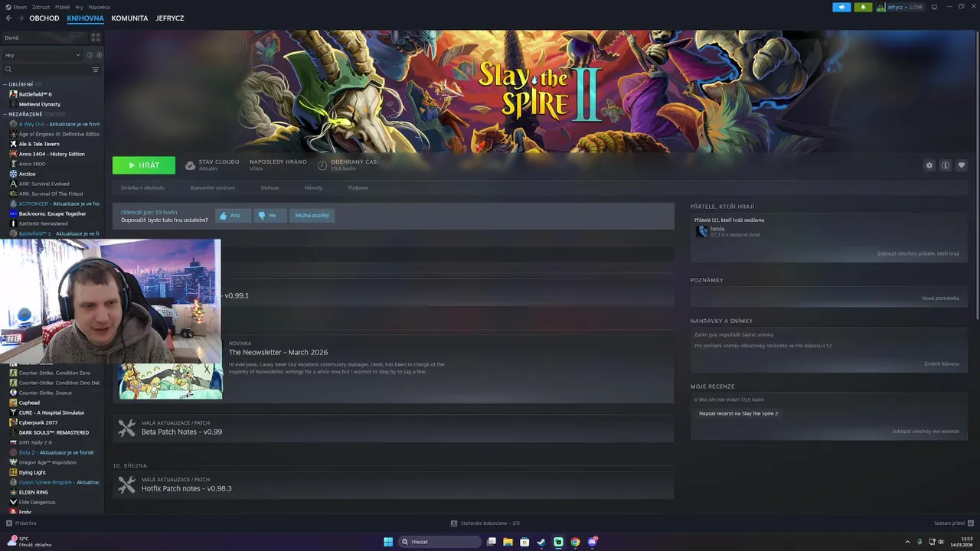980x551 pixels.
Task: Click the recent activity clock icon
Action: pos(90,55)
